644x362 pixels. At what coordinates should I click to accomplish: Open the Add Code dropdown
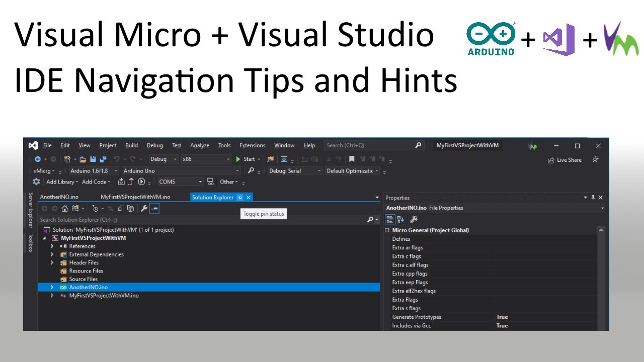click(x=96, y=182)
